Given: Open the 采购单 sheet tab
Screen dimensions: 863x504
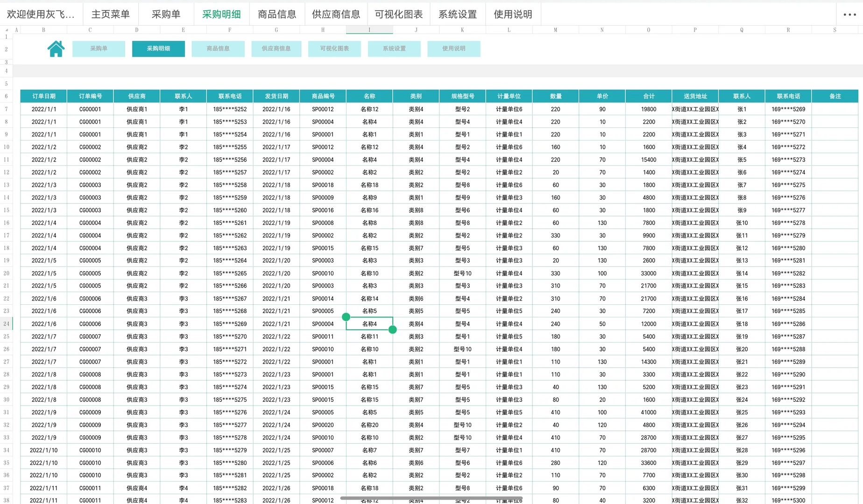Looking at the screenshot, I should (x=166, y=14).
